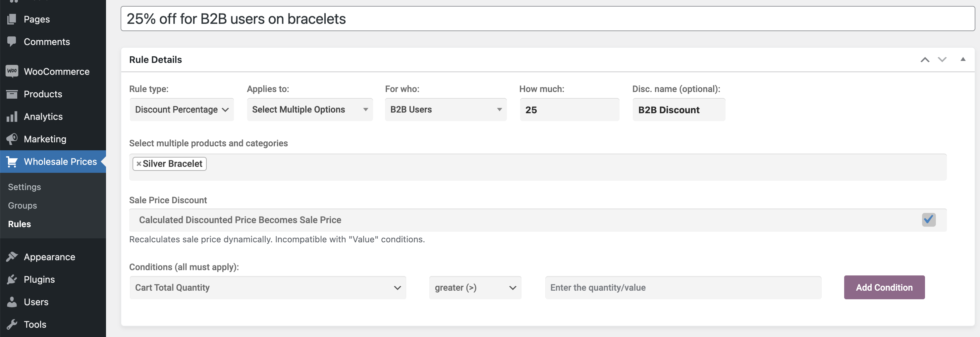
Task: Click the Users person icon
Action: pos(12,302)
